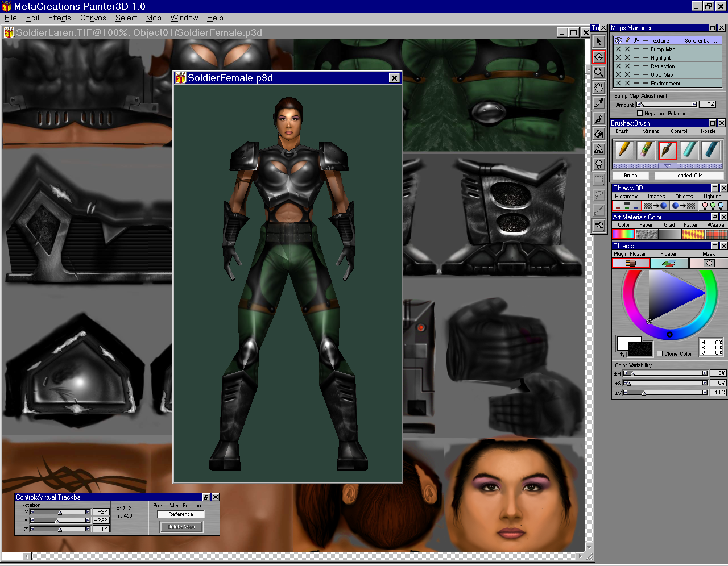Enable Environment map visibility X toggle
Image resolution: width=728 pixels, height=566 pixels.
coord(618,84)
